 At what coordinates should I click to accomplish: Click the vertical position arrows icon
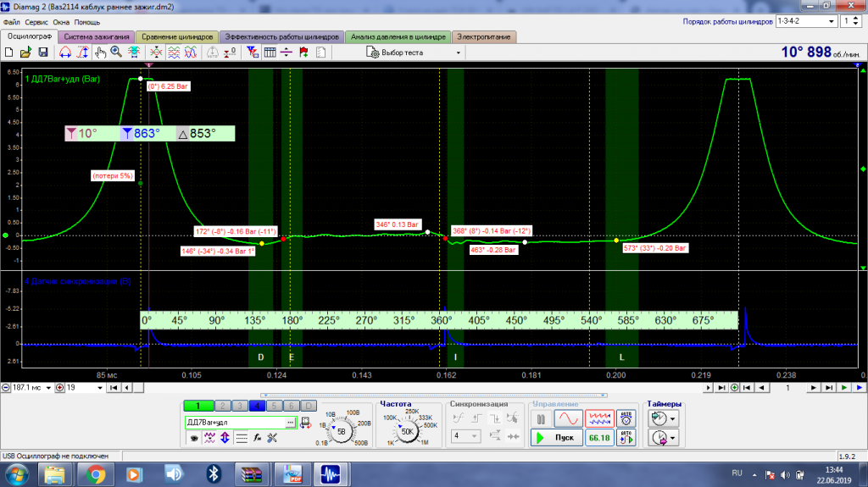225,438
